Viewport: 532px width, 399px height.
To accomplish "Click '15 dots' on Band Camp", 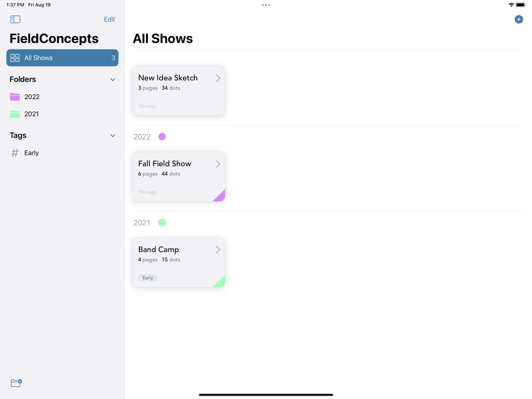I will (171, 260).
